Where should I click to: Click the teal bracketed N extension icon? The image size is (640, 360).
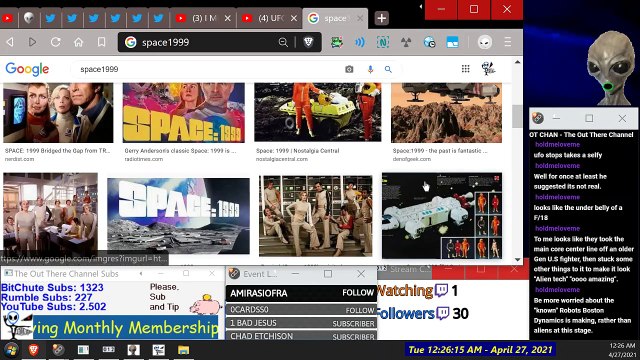pyautogui.click(x=383, y=42)
